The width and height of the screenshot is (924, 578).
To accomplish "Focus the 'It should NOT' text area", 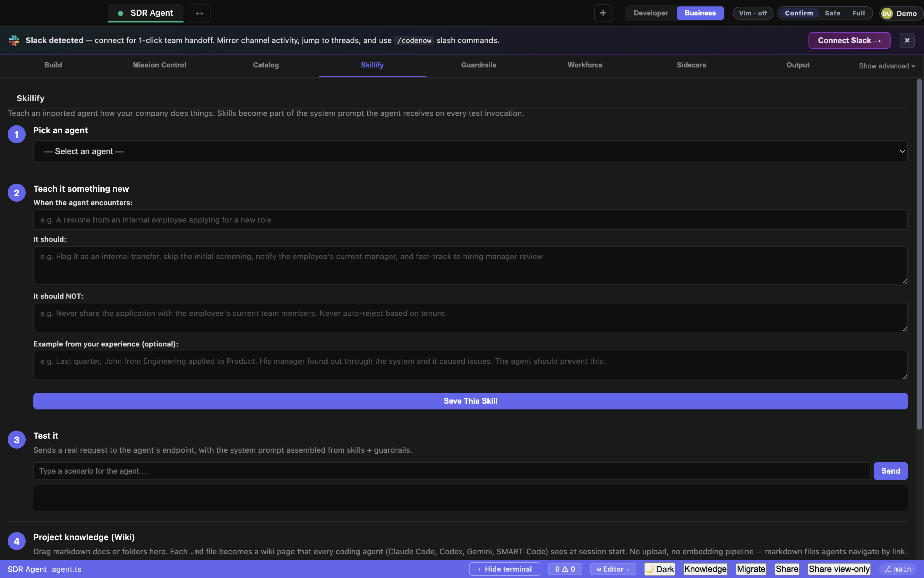I will click(470, 318).
